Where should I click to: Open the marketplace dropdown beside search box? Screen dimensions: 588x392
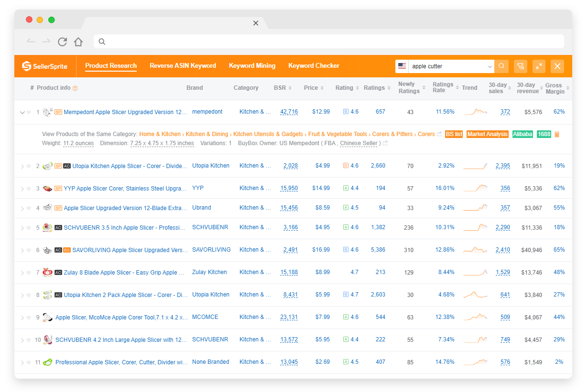pos(490,66)
